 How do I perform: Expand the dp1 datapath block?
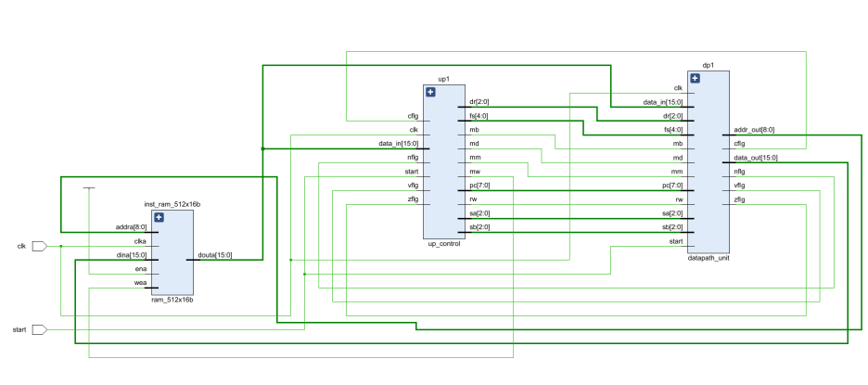coord(696,78)
